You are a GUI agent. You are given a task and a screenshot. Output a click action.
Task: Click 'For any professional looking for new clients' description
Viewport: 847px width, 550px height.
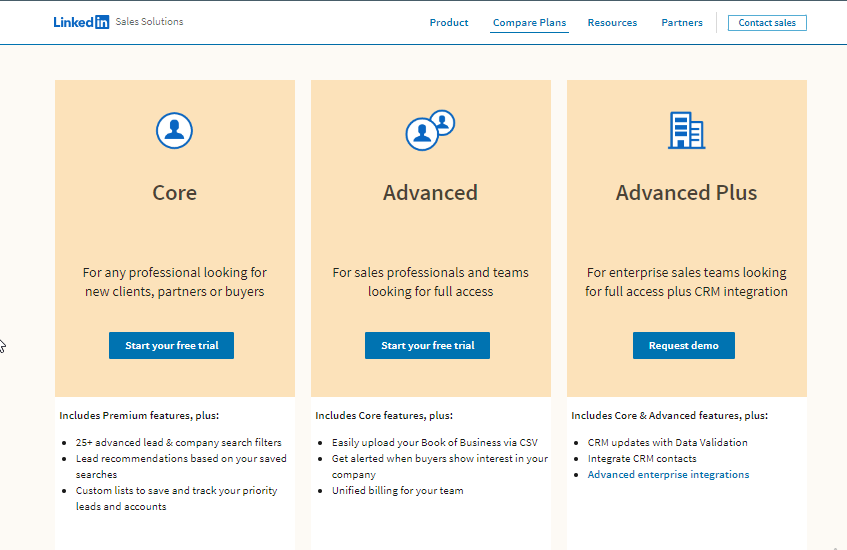[x=174, y=282]
